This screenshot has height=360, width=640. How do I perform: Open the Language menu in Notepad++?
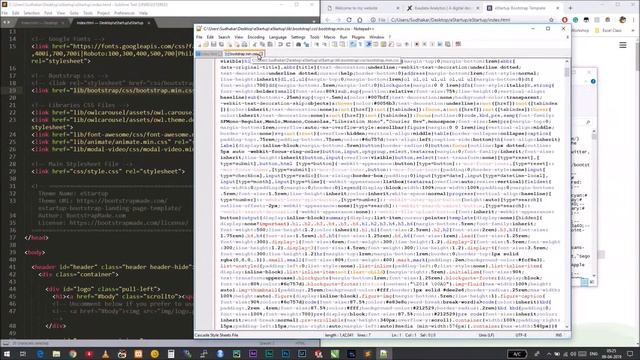tap(278, 37)
